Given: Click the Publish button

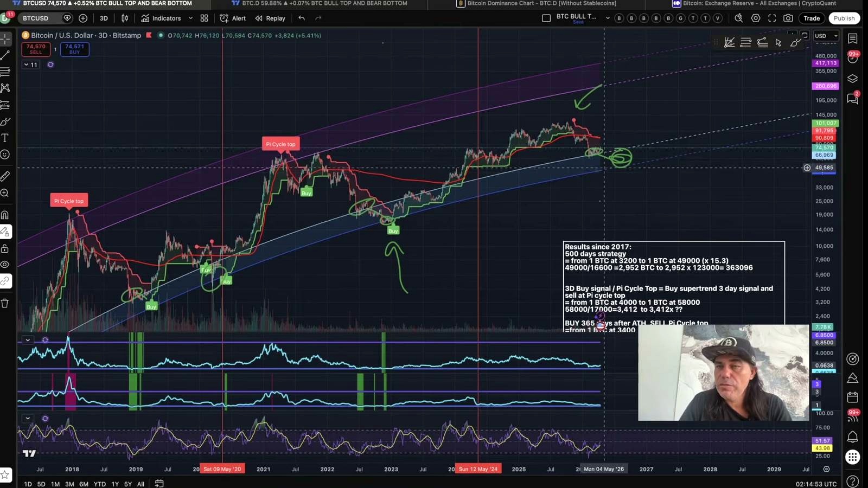Looking at the screenshot, I should 844,18.
